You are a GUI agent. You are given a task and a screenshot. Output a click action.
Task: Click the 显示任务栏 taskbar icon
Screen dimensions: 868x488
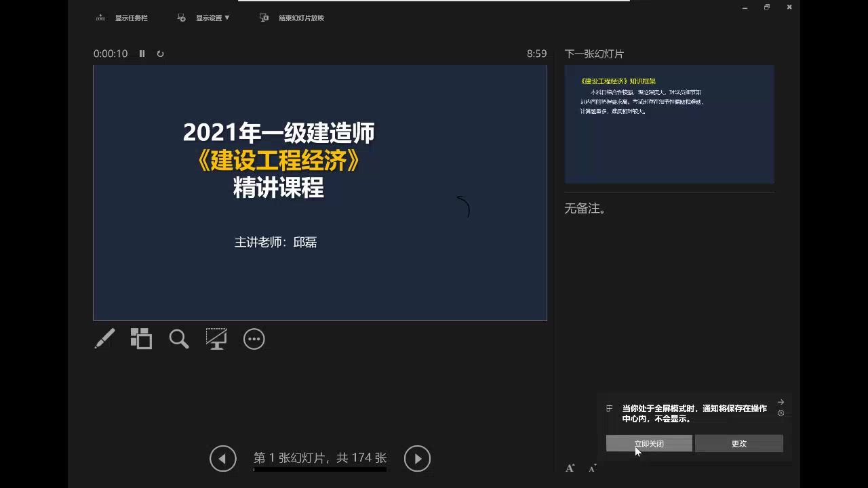pyautogui.click(x=101, y=18)
